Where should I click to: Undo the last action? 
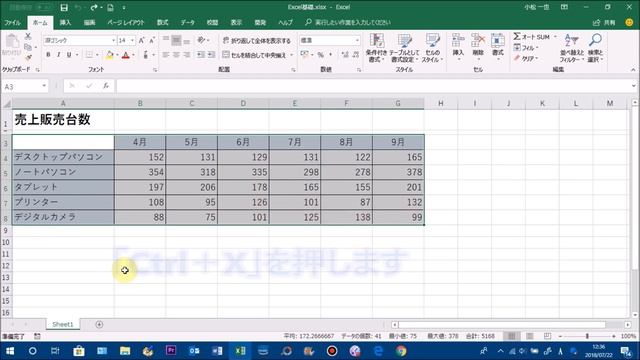(78, 7)
